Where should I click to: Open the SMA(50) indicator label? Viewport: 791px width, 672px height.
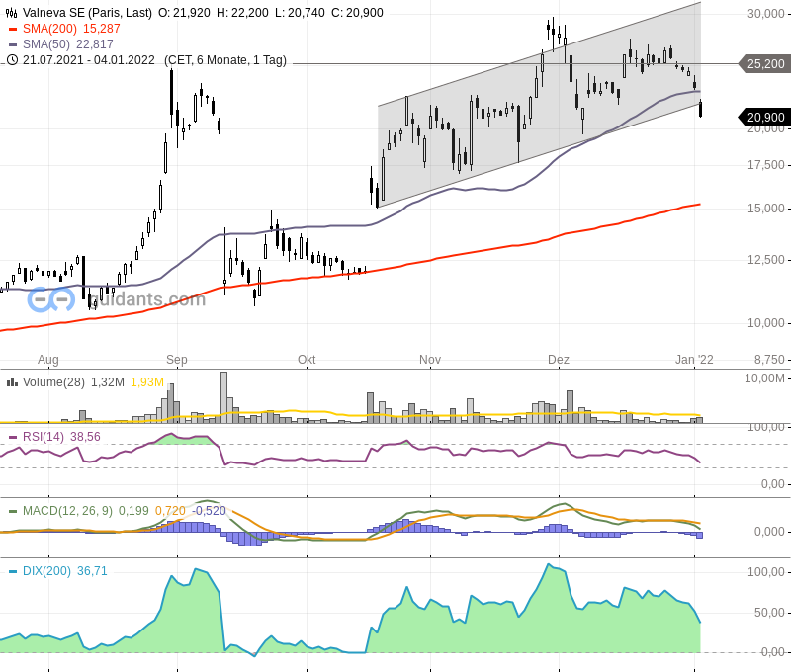click(x=48, y=44)
